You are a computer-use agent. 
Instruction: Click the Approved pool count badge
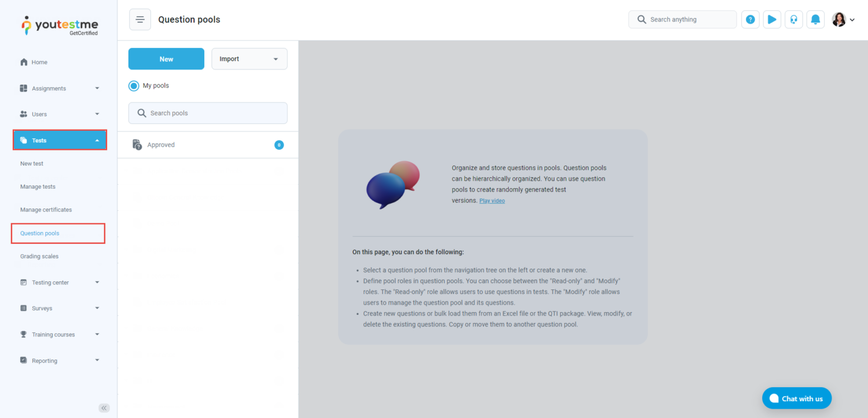[x=279, y=145]
